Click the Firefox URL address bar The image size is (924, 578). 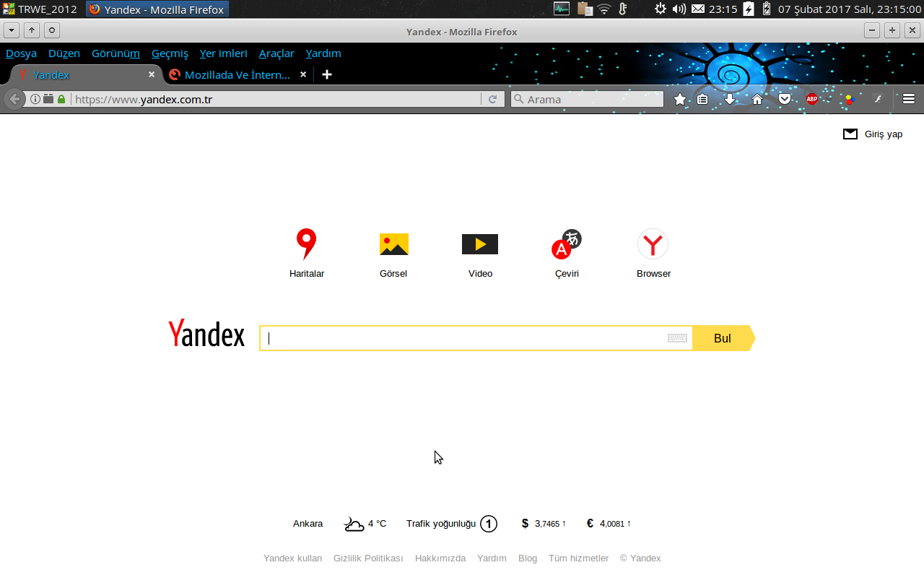pos(276,99)
